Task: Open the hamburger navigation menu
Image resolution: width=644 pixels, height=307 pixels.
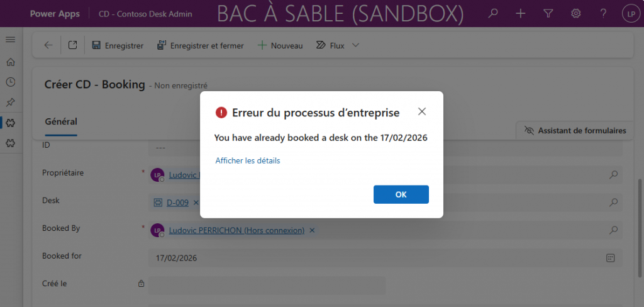Action: click(x=11, y=40)
